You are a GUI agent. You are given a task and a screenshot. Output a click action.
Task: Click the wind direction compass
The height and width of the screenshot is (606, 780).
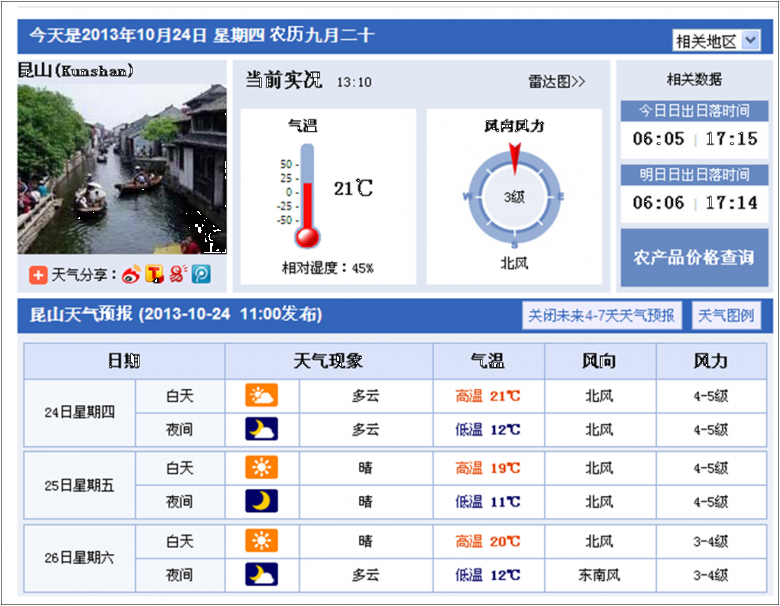point(514,197)
